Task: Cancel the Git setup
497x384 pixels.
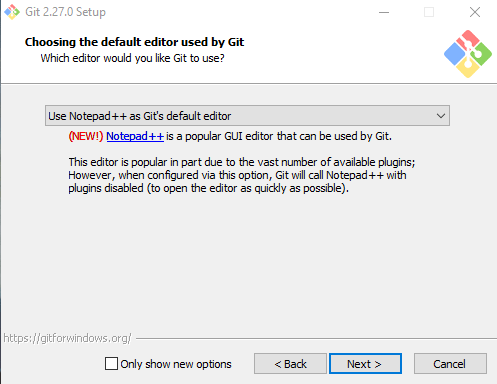Action: click(x=450, y=364)
